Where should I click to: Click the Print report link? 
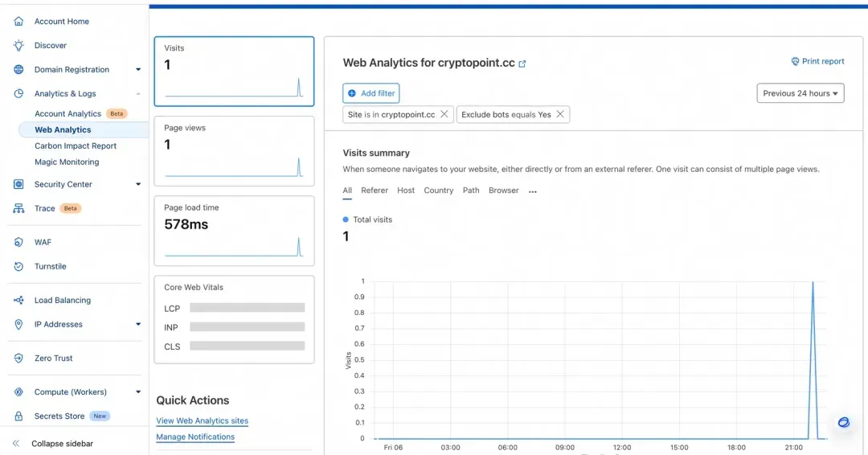point(817,61)
